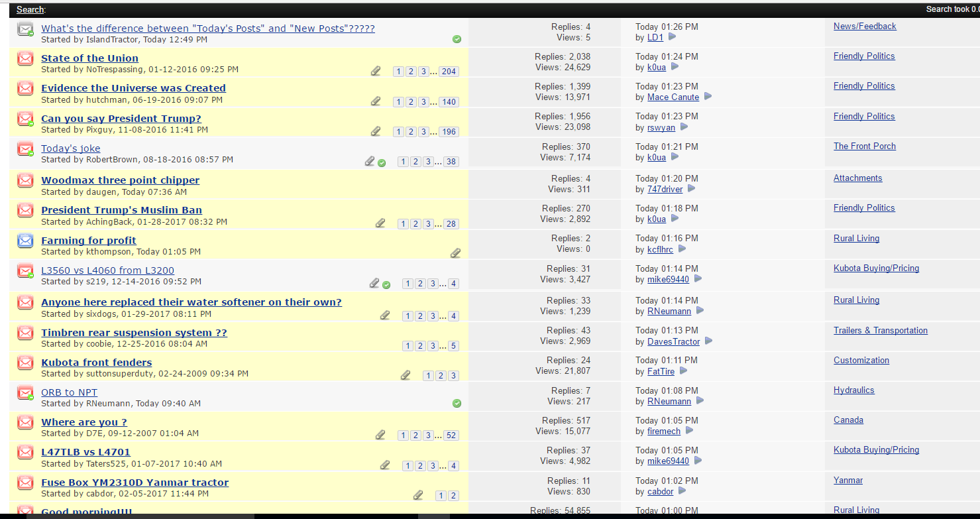Open Timbren rear suspension system thread
Viewport: 980px width, 519px height.
134,333
